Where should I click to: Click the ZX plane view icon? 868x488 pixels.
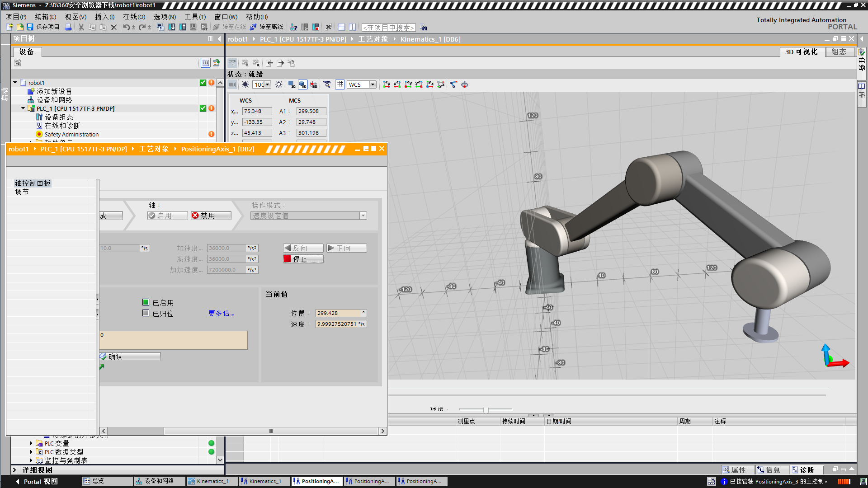tap(387, 84)
